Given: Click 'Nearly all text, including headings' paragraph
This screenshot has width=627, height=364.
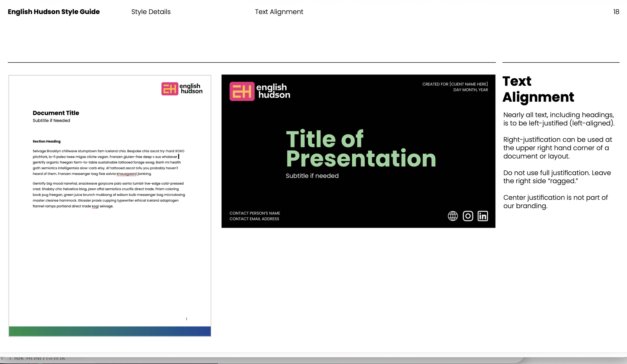Looking at the screenshot, I should (559, 119).
